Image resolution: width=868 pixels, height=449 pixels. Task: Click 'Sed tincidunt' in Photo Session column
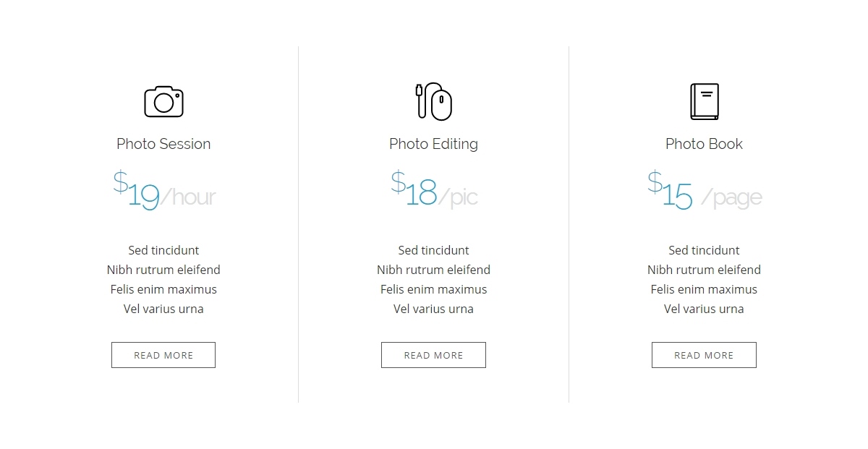click(163, 250)
